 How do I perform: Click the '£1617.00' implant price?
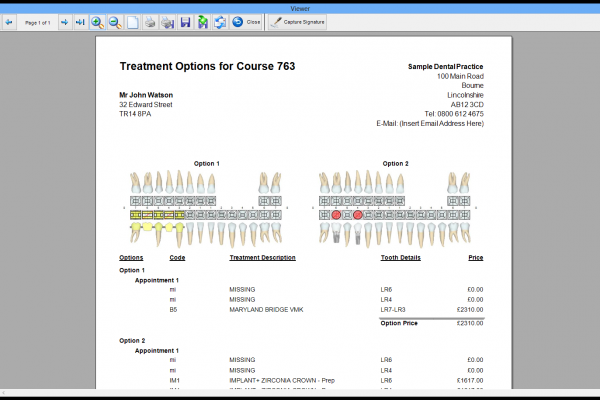point(470,380)
